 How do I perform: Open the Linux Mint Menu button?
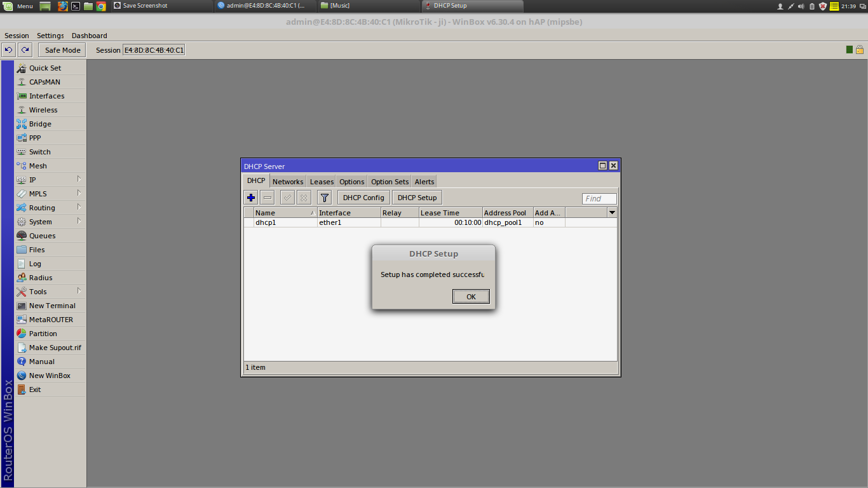[18, 6]
